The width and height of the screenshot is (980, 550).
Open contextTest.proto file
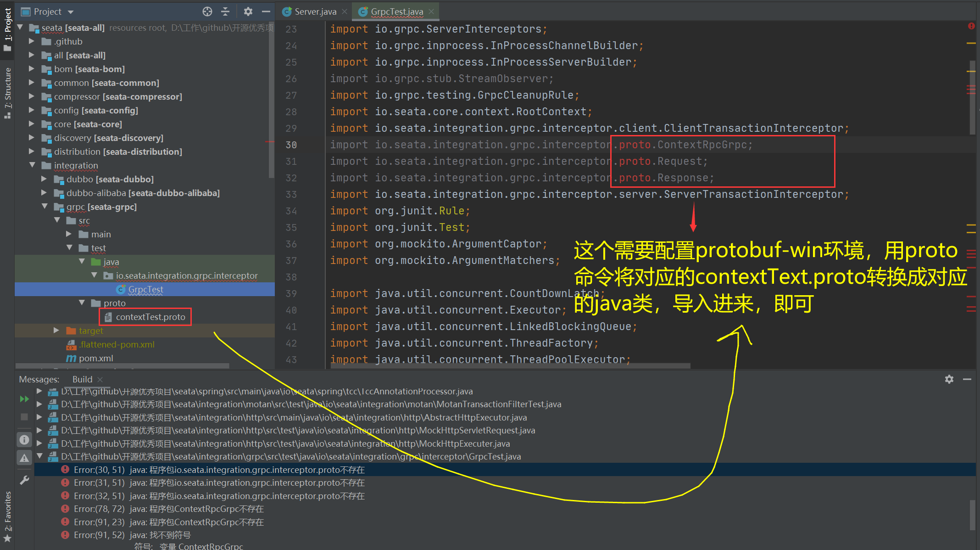click(x=150, y=317)
